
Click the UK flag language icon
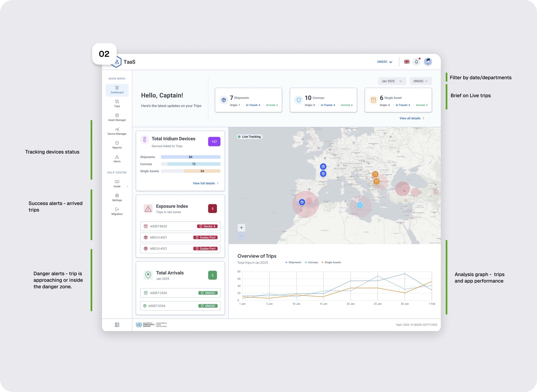pyautogui.click(x=407, y=62)
